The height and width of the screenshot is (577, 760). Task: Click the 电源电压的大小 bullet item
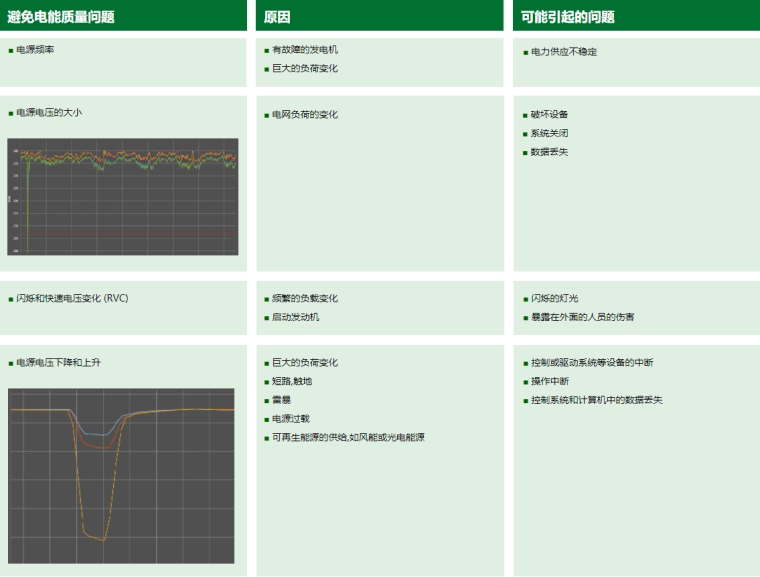pyautogui.click(x=49, y=113)
